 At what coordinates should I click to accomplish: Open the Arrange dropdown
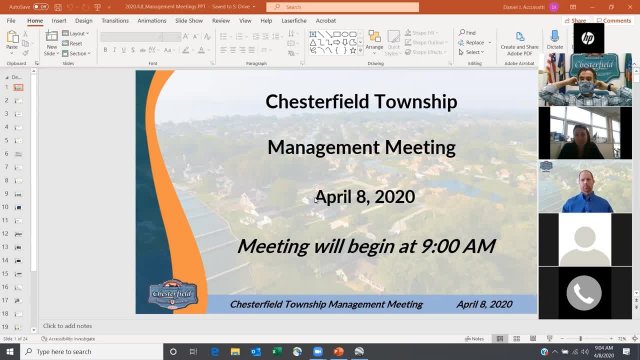click(374, 41)
